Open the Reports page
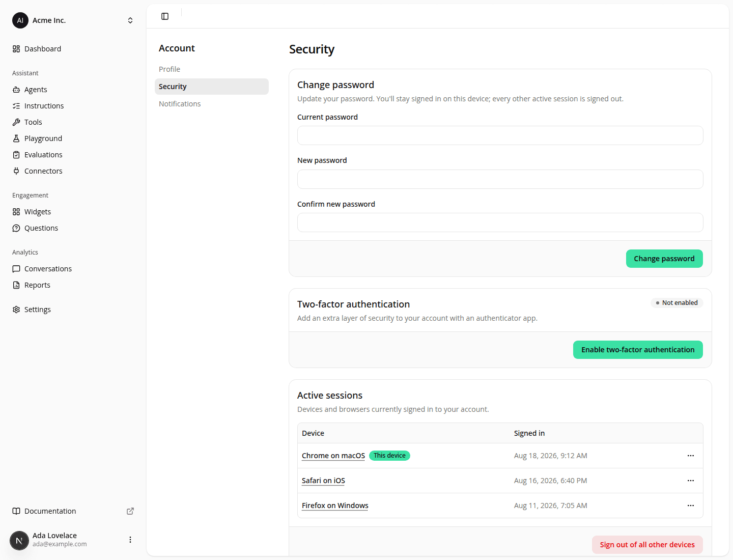 [x=73, y=285]
